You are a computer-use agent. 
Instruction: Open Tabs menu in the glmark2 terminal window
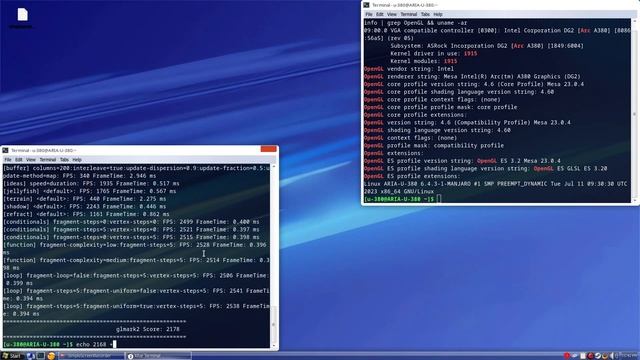64,160
